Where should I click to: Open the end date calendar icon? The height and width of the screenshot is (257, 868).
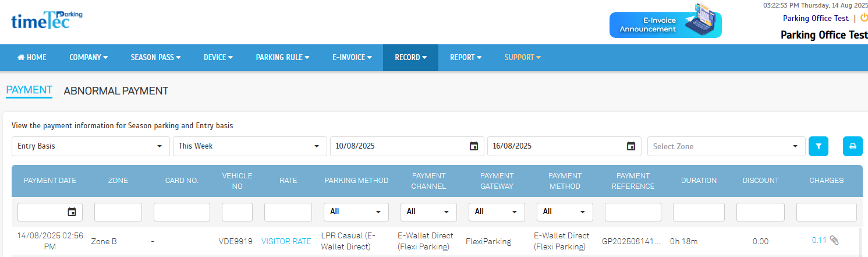tap(630, 146)
